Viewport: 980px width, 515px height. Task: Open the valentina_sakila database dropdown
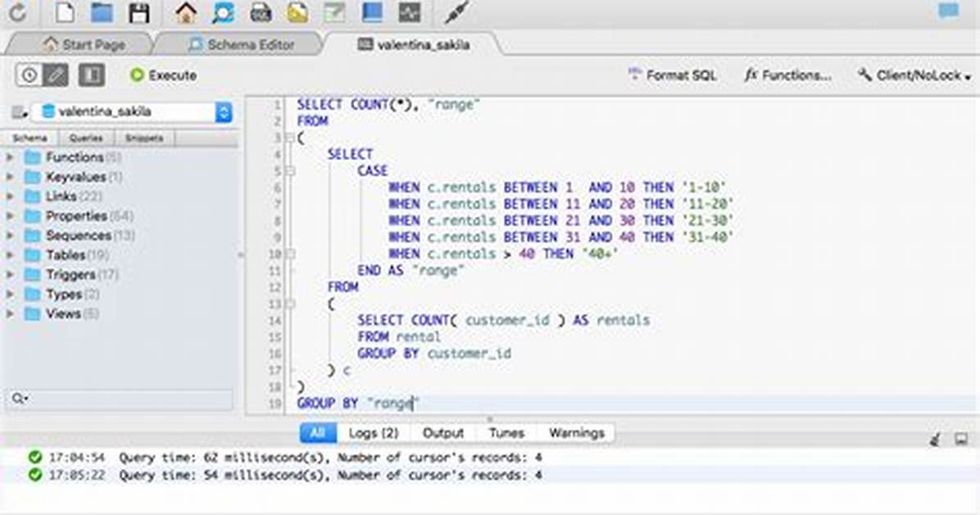133,112
